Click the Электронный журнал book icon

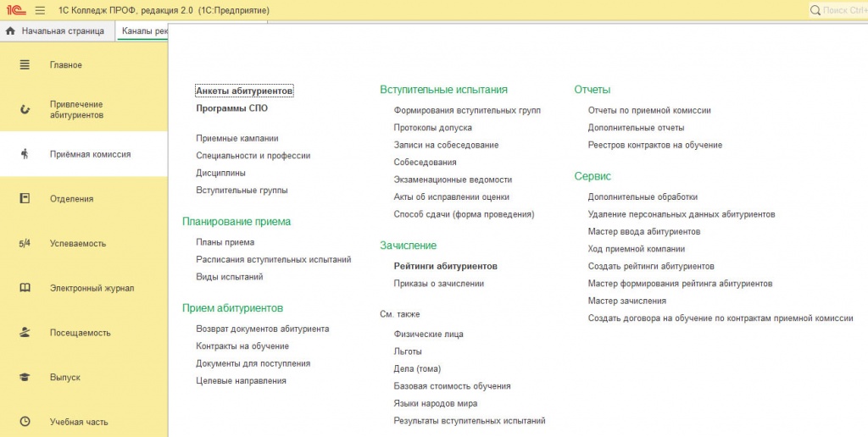click(25, 288)
